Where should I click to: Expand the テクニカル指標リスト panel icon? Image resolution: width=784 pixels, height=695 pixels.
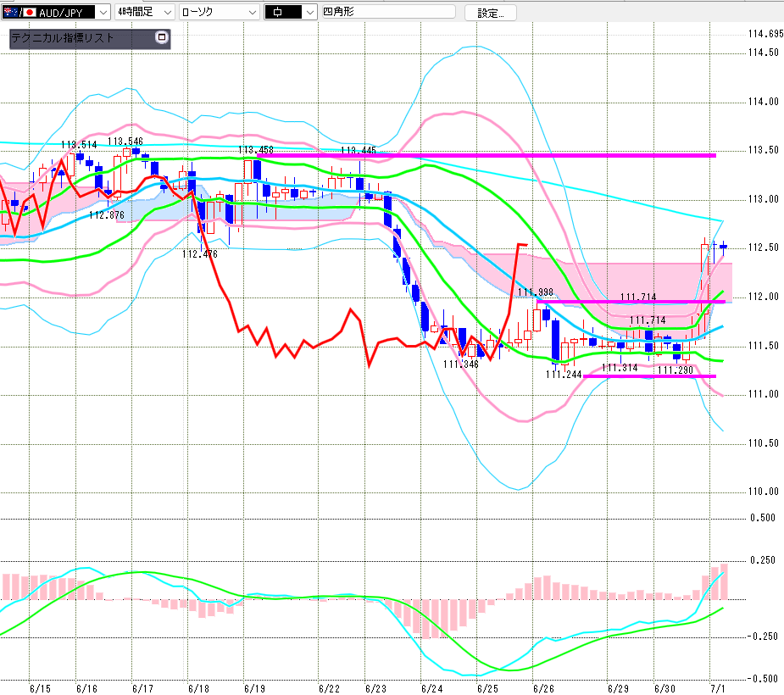[162, 37]
